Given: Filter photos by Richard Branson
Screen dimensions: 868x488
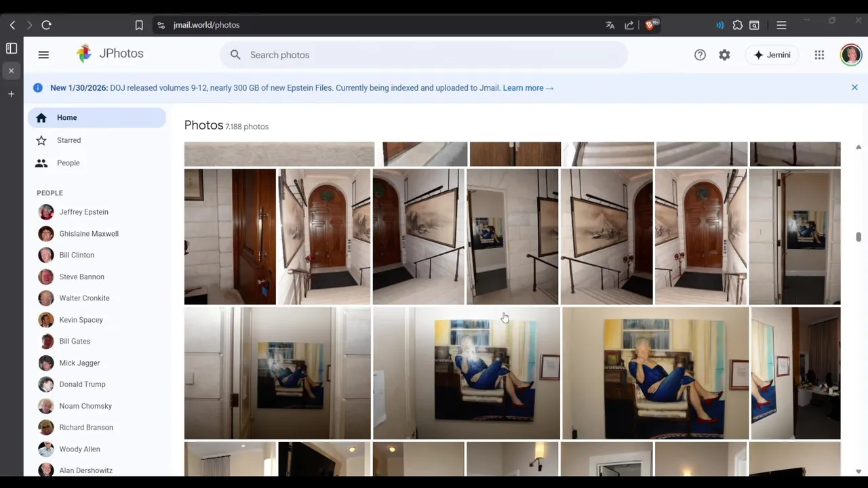Looking at the screenshot, I should [97, 428].
